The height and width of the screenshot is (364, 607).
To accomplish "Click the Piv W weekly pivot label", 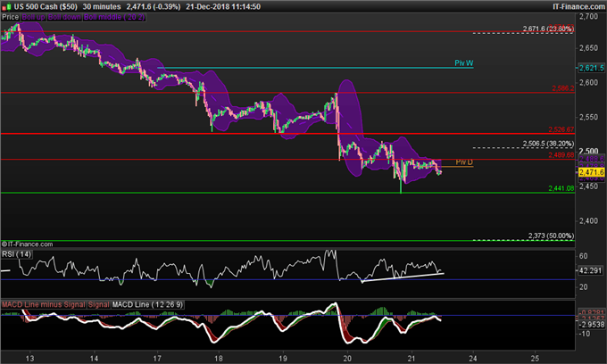I will (464, 63).
